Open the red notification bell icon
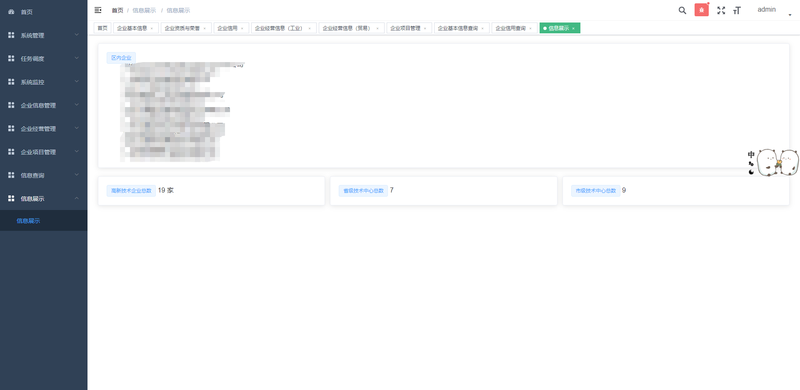This screenshot has width=800, height=390. point(702,10)
